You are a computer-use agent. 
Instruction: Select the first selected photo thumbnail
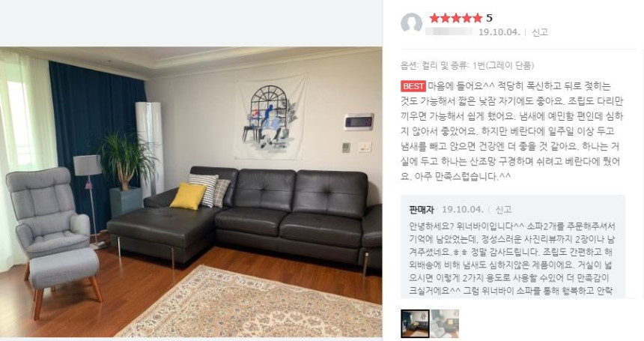point(415,324)
